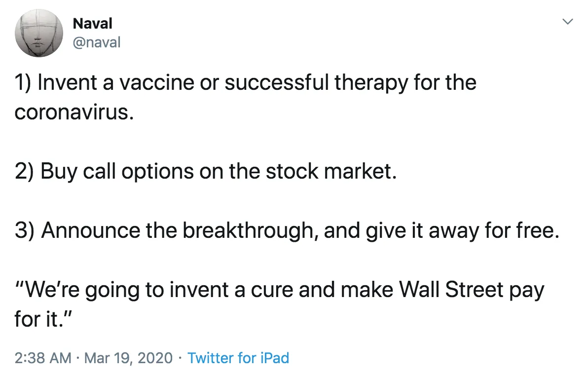Open the tweet options chevron menu
Viewport: 588px width, 376px height.
click(x=568, y=22)
